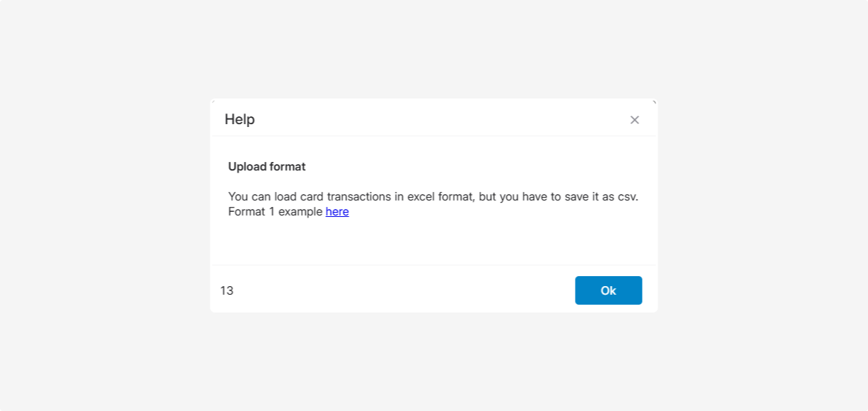868x411 pixels.
Task: Click the word 'example' before the link
Action: click(x=300, y=212)
